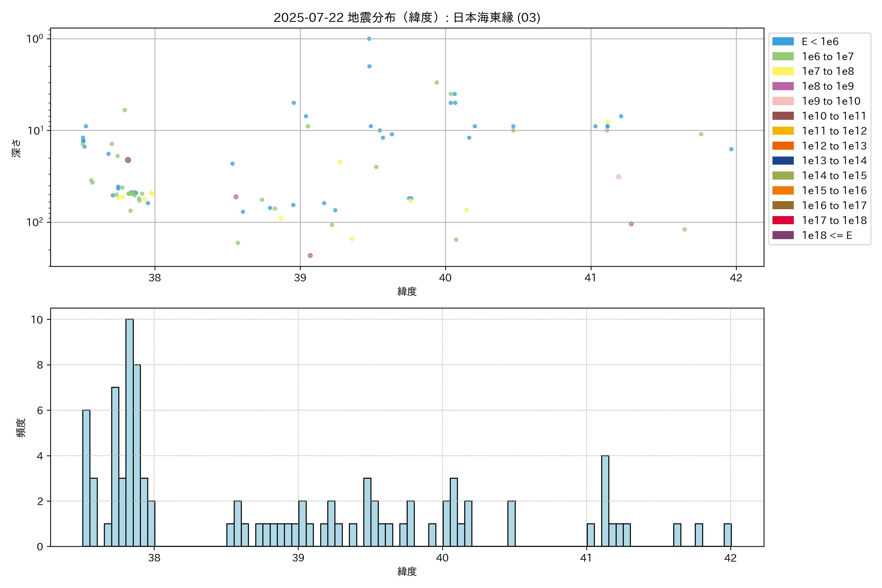This screenshot has height=588, width=882.
Task: Click the large brown scatter point near 37.8
Action: 128,160
